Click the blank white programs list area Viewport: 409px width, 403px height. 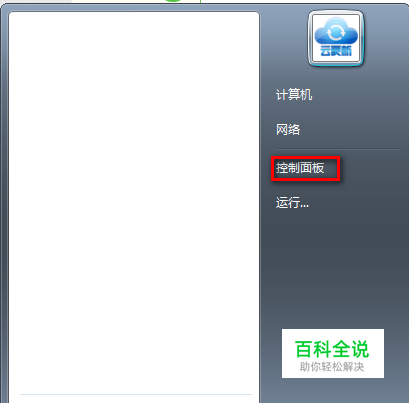[134, 200]
